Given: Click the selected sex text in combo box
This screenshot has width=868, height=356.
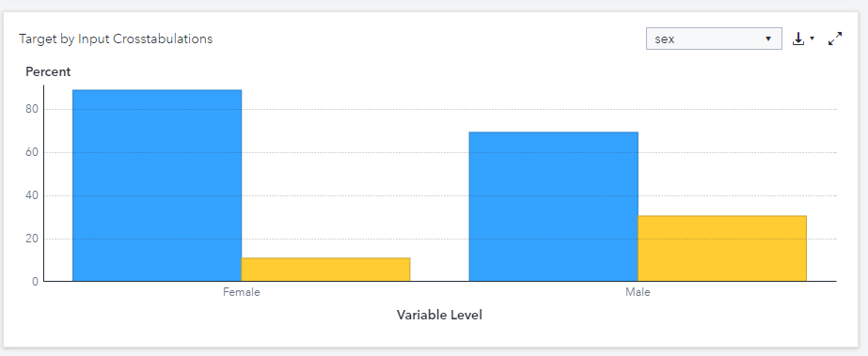Looking at the screenshot, I should click(x=664, y=39).
